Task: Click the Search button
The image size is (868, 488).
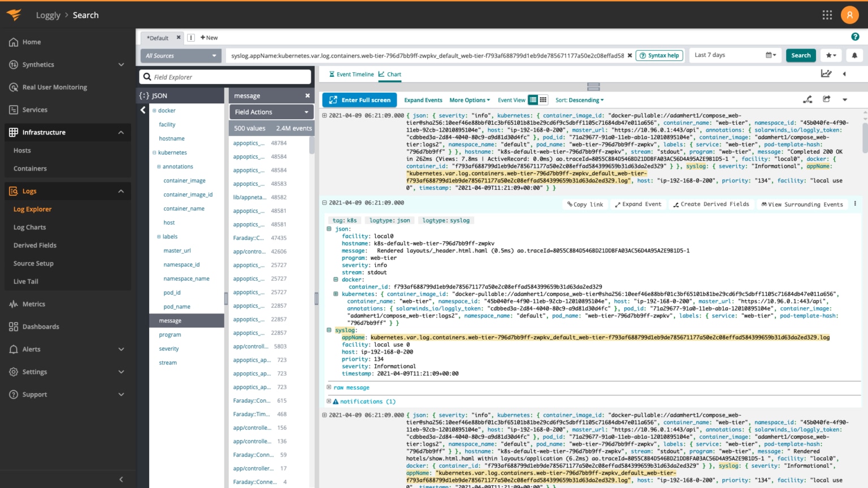Action: (800, 55)
